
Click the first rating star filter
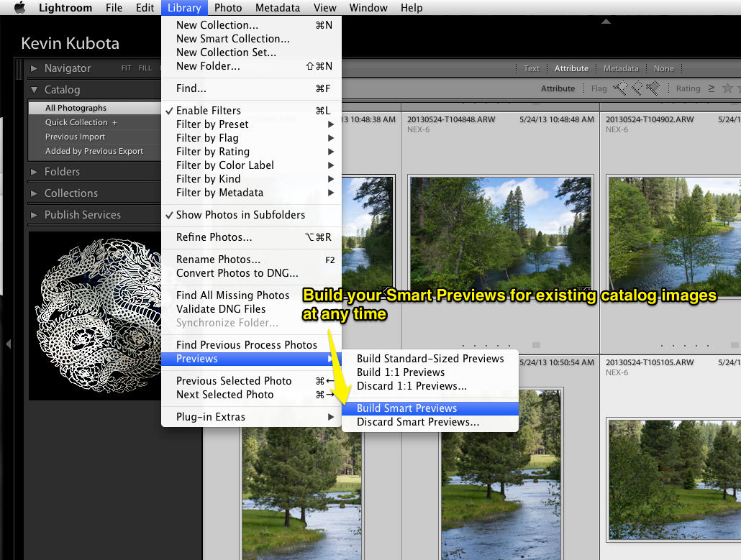(x=727, y=88)
